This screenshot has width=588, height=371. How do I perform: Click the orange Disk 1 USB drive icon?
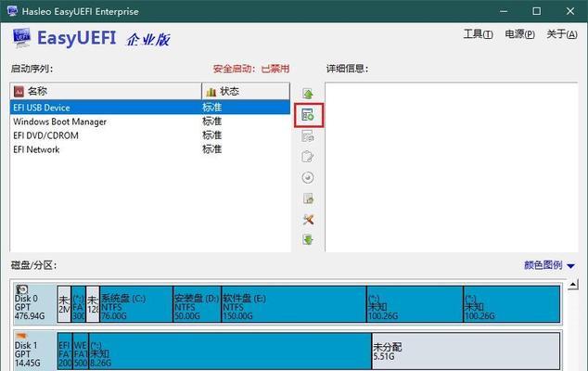tap(21, 336)
